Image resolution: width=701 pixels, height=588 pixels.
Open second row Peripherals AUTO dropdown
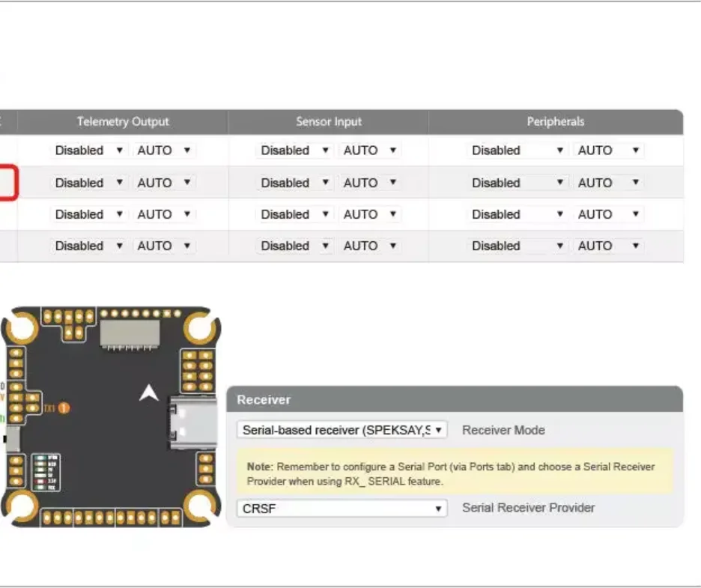click(609, 183)
